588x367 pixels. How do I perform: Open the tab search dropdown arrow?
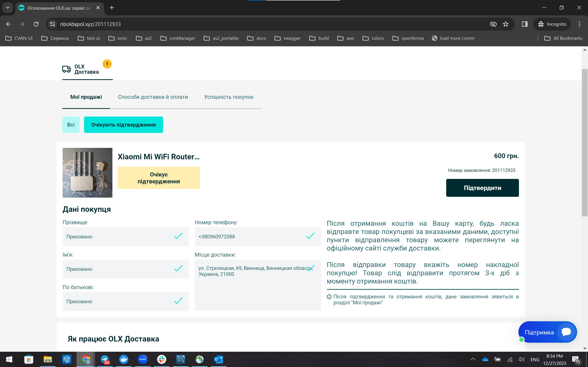(x=8, y=8)
